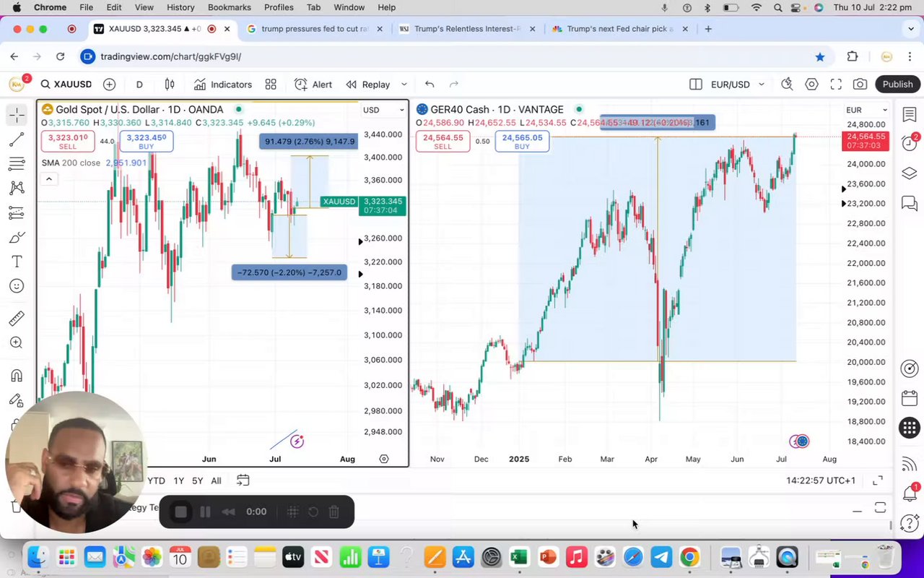Change the D timeframe interval
The width and height of the screenshot is (924, 578).
pyautogui.click(x=139, y=85)
